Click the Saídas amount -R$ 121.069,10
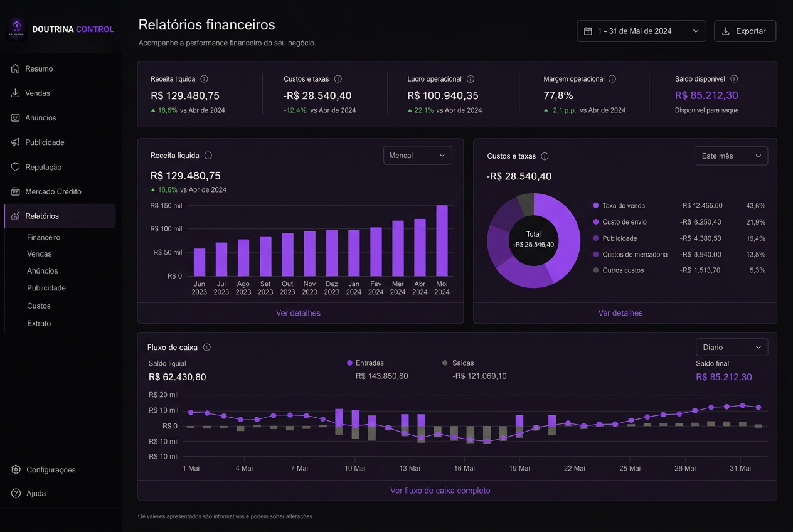 [479, 376]
